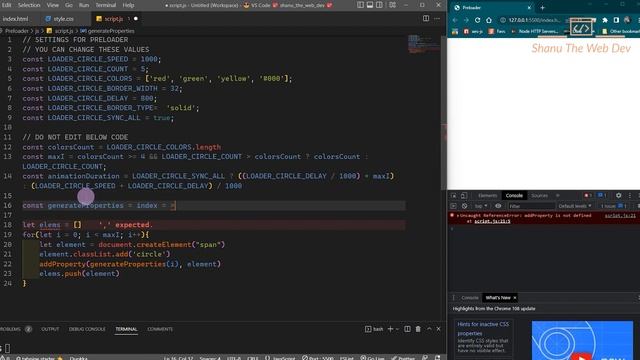The height and width of the screenshot is (360, 640).
Task: Click the 127.0.0.1 address bar
Action: tap(534, 20)
